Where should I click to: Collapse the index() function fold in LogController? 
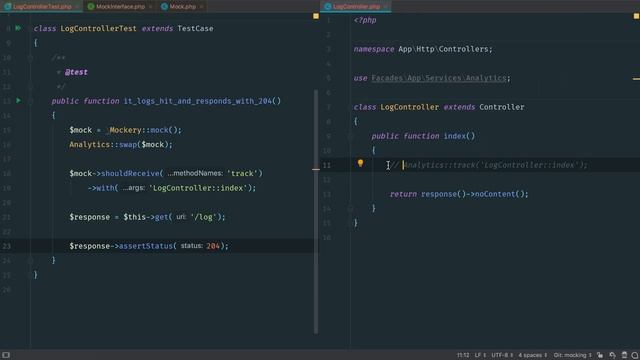tap(351, 136)
